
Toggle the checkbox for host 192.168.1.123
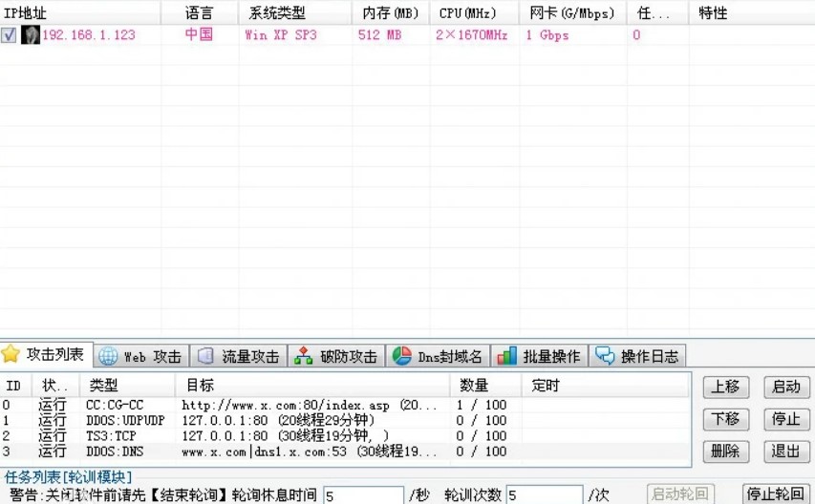pos(9,35)
